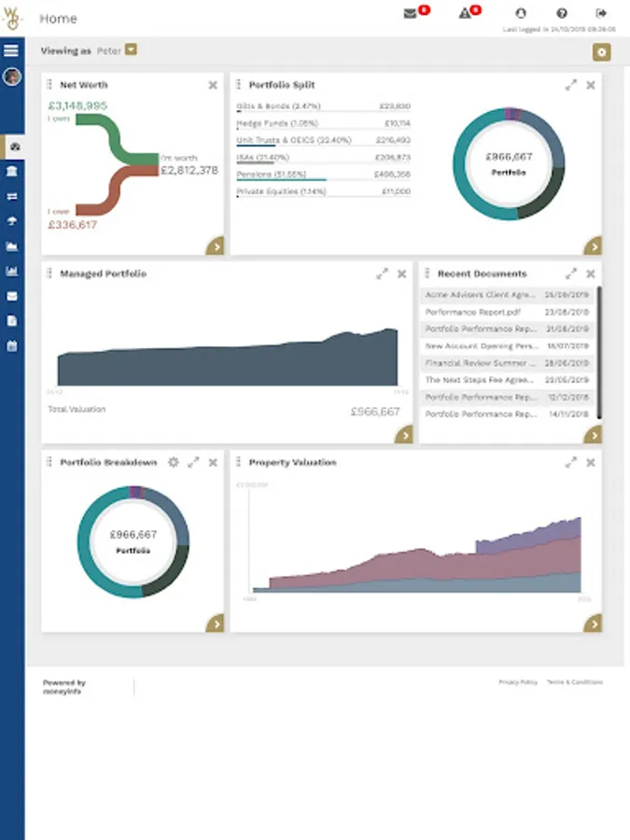Open the Privacy Policy link
630x840 pixels.
point(517,682)
